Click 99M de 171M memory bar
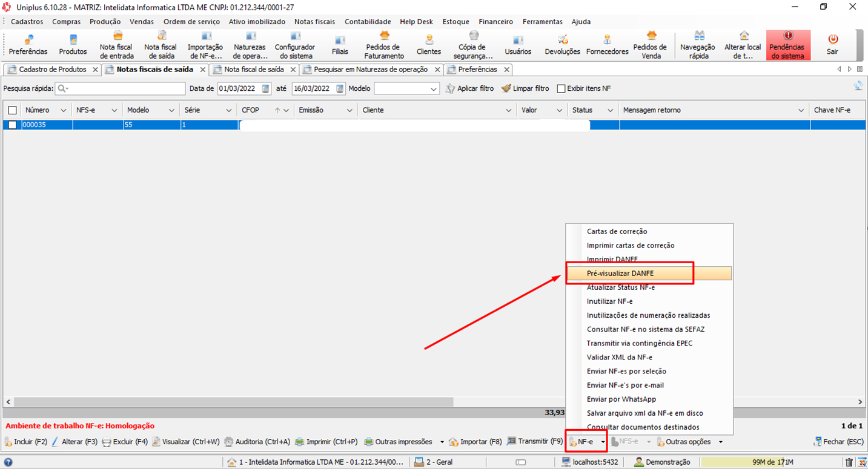 (772, 462)
